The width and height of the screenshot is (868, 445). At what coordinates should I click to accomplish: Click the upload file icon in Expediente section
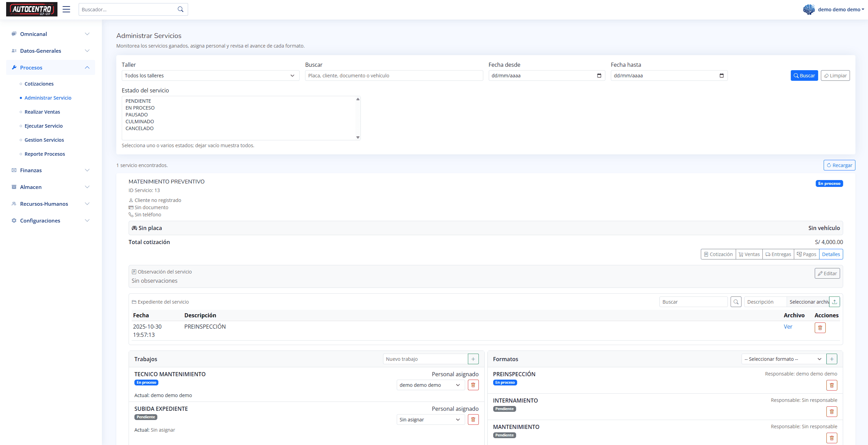point(834,302)
